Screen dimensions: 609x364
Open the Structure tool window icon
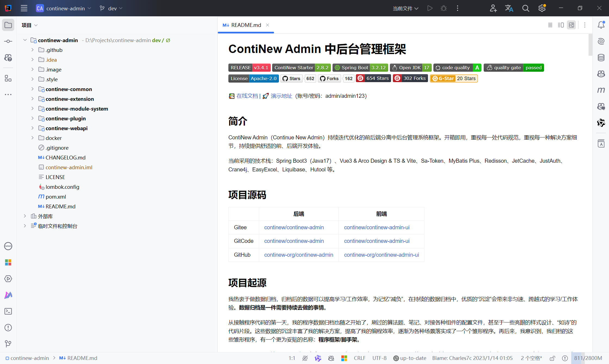pyautogui.click(x=8, y=79)
